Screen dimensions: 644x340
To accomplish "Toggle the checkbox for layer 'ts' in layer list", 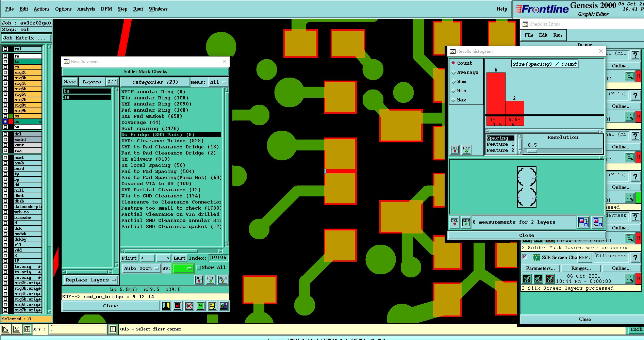I will point(5,62).
